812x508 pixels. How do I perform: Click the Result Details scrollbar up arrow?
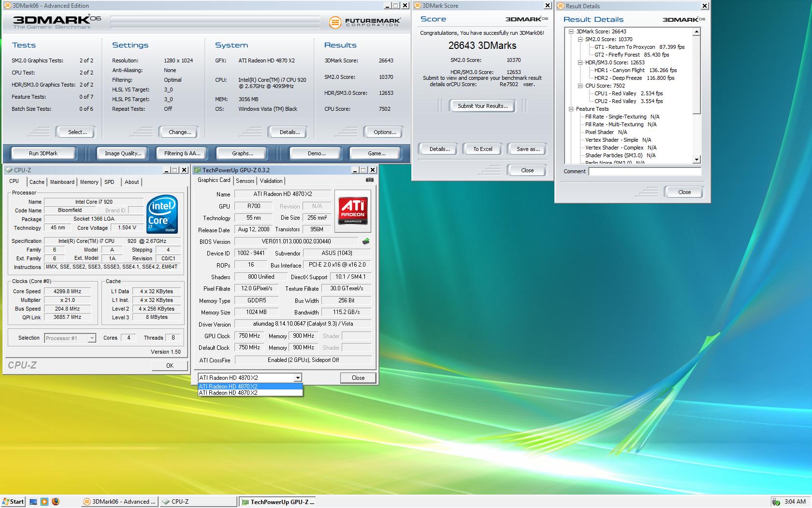tap(696, 31)
